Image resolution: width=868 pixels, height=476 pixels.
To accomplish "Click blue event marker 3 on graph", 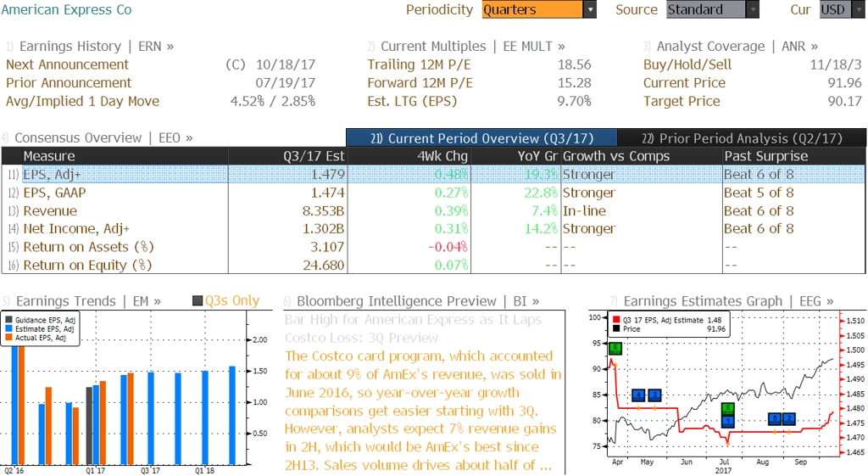I will (x=654, y=395).
